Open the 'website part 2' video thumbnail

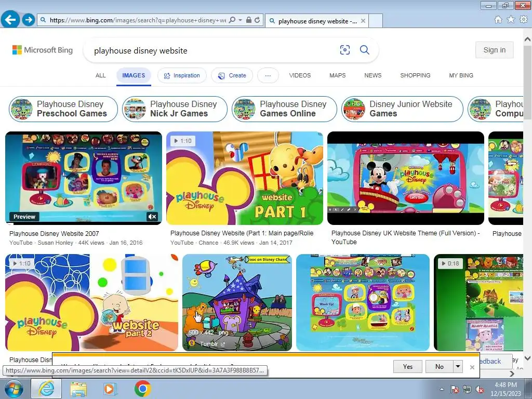point(91,303)
